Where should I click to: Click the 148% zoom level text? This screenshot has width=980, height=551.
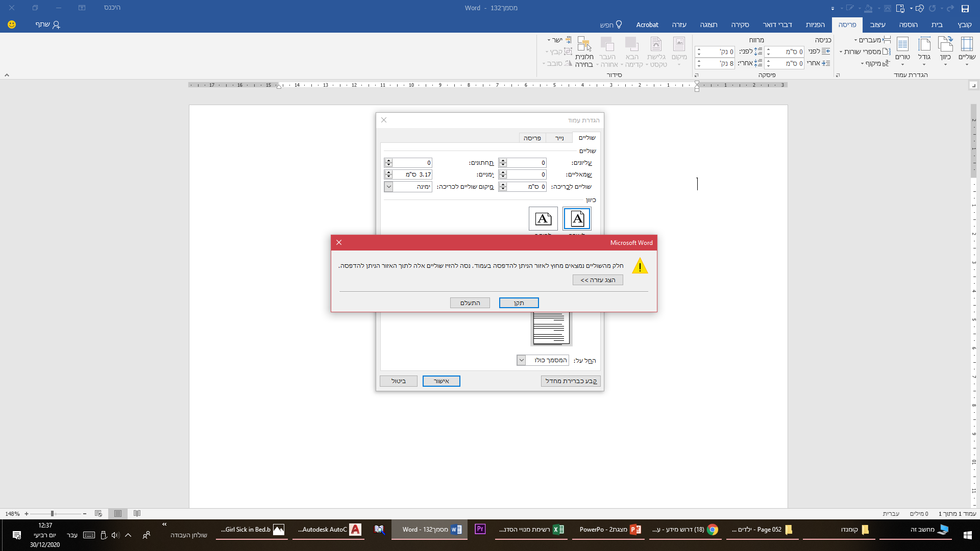(x=12, y=514)
